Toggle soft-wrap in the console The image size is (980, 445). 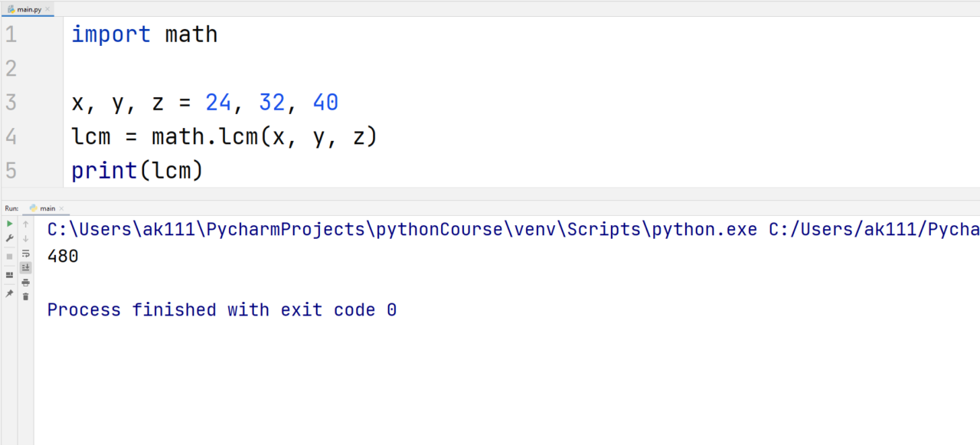25,254
